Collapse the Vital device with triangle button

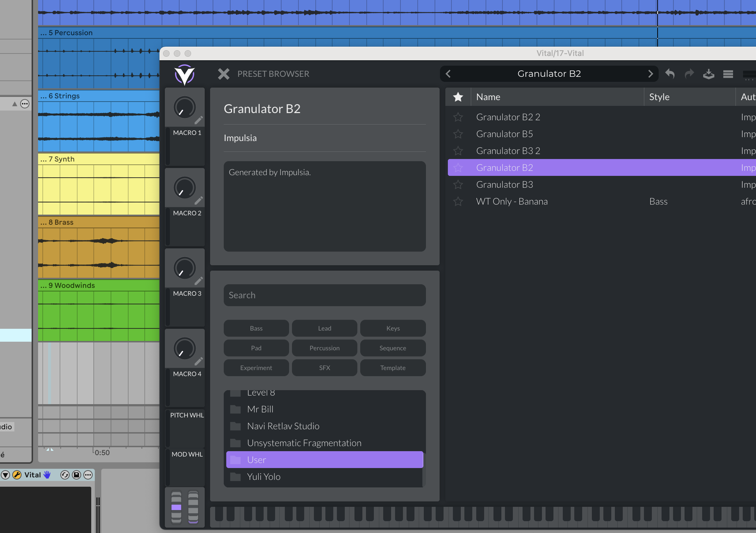pyautogui.click(x=5, y=475)
